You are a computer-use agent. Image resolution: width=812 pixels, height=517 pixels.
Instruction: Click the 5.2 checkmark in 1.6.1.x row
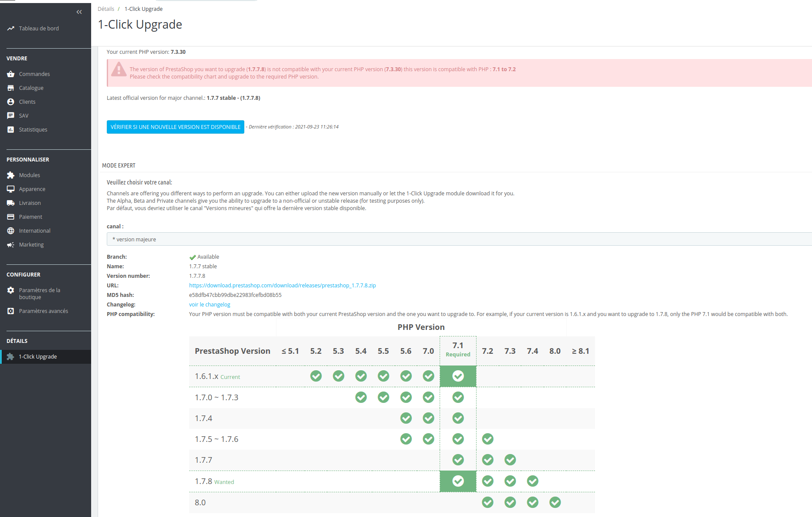pyautogui.click(x=316, y=376)
